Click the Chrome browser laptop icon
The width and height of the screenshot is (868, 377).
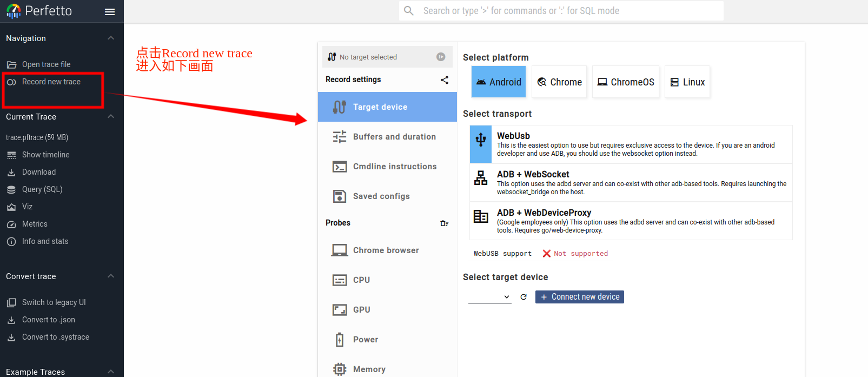point(340,250)
